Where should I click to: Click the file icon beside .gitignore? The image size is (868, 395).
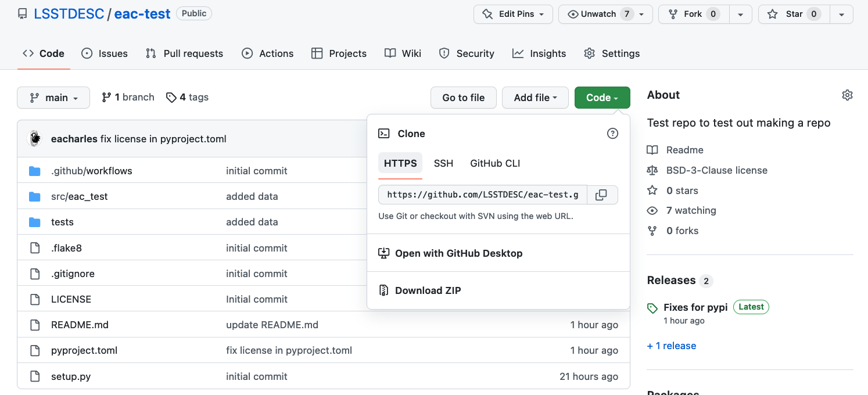[35, 274]
